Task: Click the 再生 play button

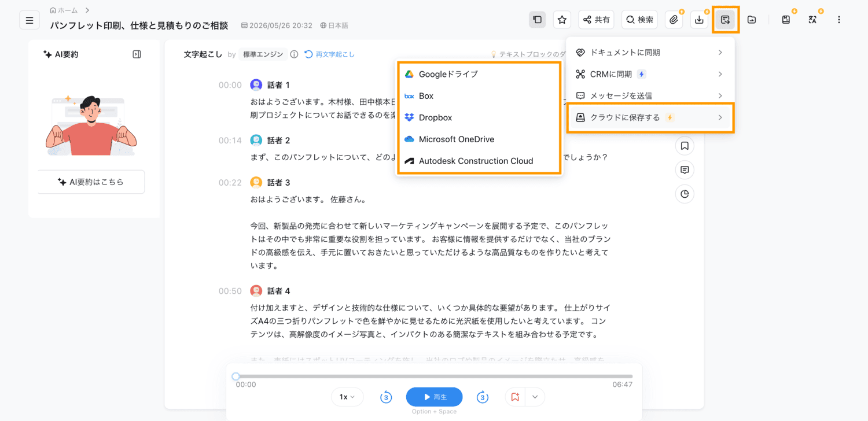Action: (435, 397)
